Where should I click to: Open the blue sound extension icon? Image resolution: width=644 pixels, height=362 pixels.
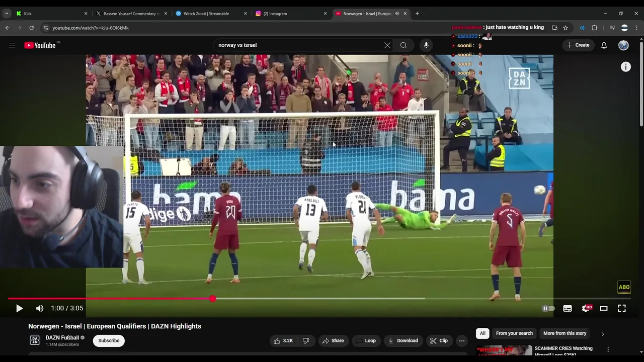[x=582, y=28]
